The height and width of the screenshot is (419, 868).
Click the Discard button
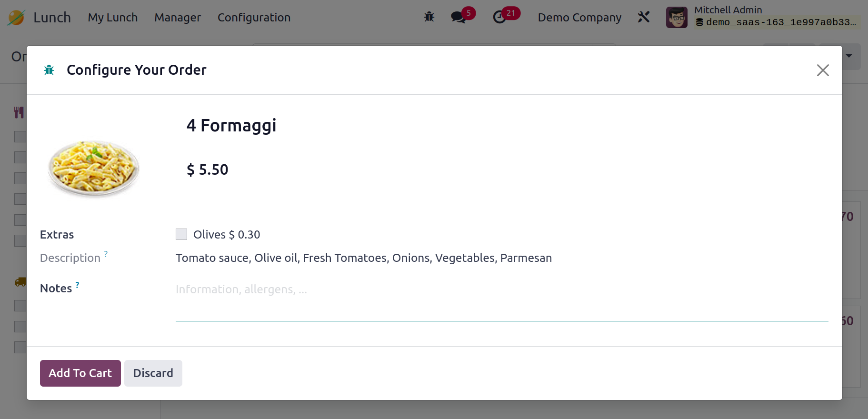[153, 373]
